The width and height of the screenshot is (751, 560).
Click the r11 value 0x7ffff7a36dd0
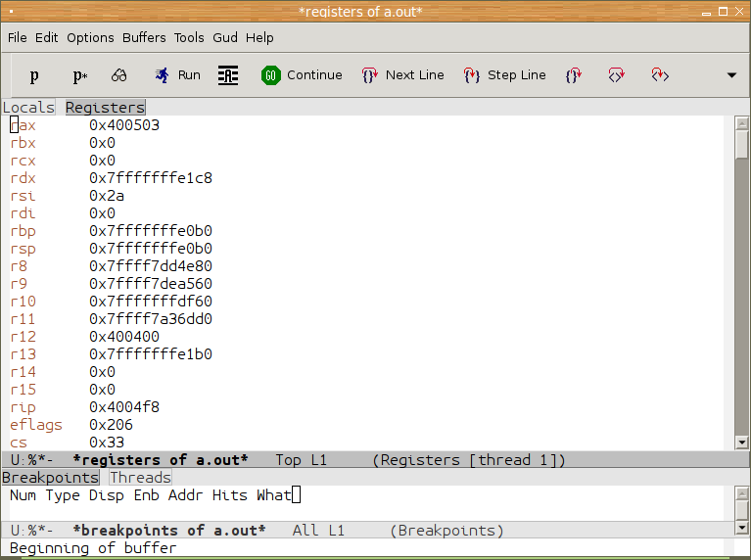click(151, 319)
